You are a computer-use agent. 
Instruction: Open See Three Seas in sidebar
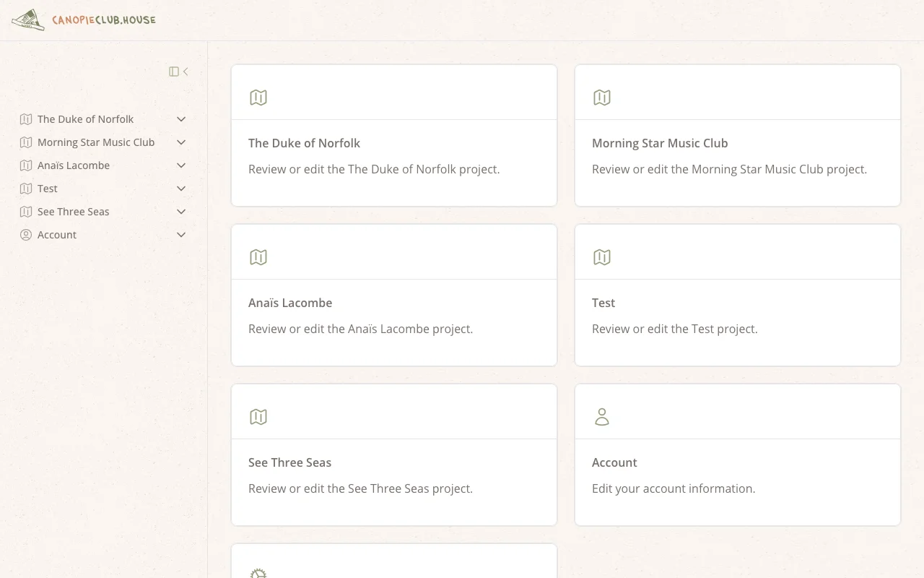(74, 212)
